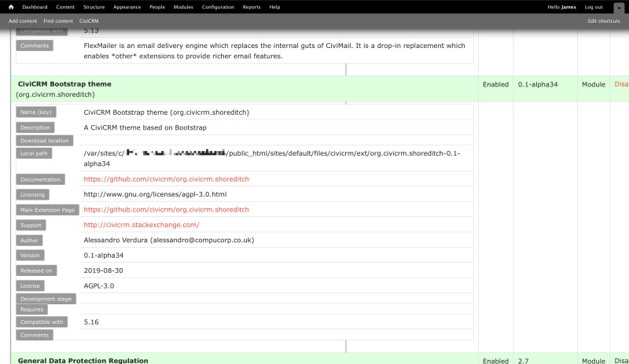The width and height of the screenshot is (629, 364).
Task: Click the Compatible with label above bottom Comments
Action: click(42, 322)
